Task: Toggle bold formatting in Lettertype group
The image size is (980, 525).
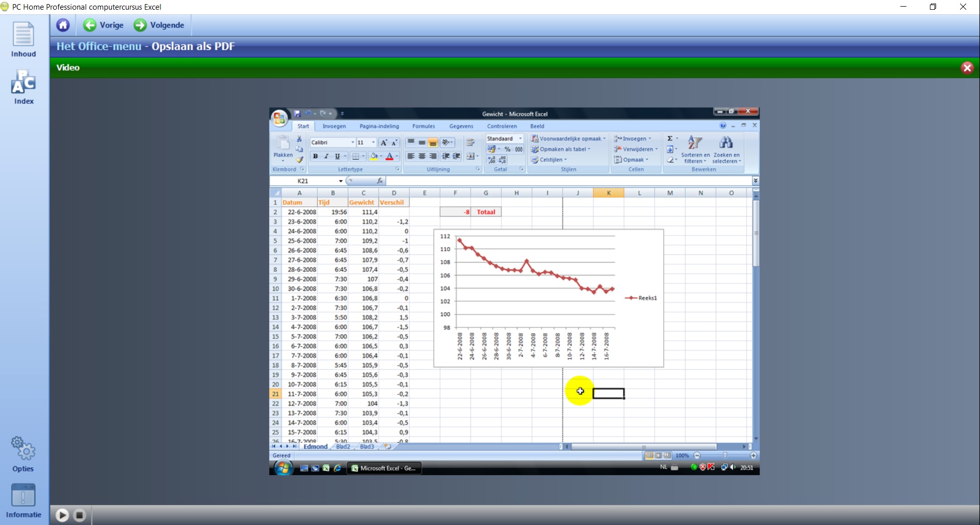Action: pos(315,156)
